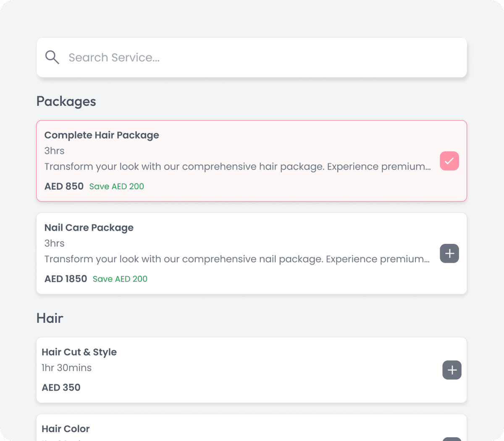
Task: Adjust selection by clicking the AED 850 price
Action: 63,186
